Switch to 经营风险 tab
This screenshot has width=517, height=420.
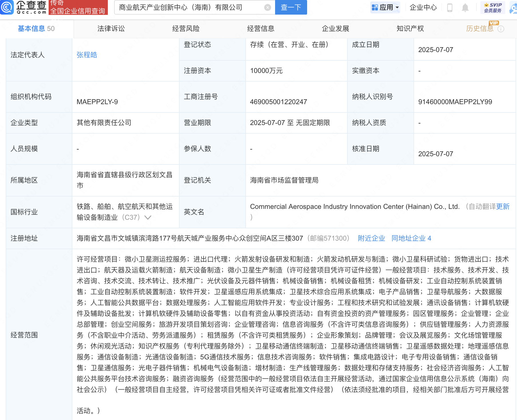click(x=186, y=29)
